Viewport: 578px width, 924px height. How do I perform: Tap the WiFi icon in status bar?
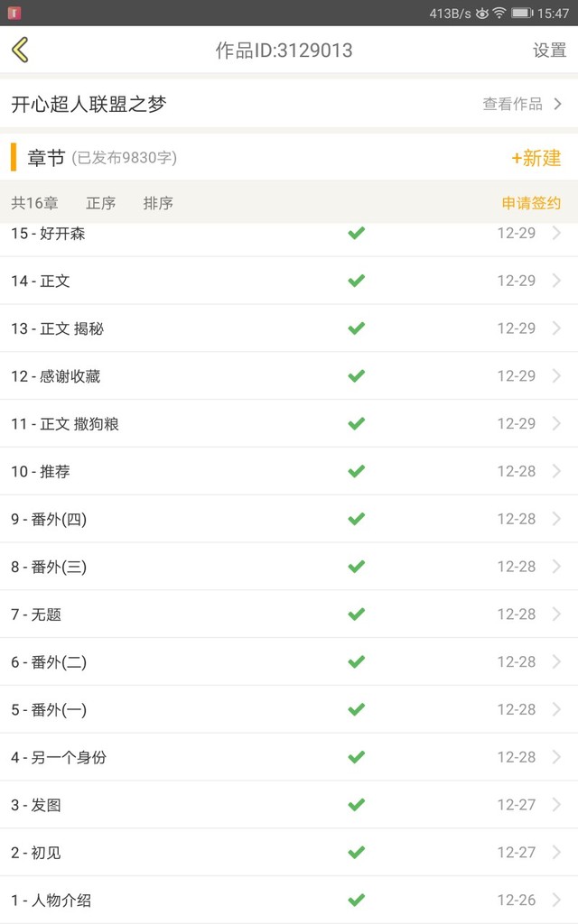pos(499,13)
